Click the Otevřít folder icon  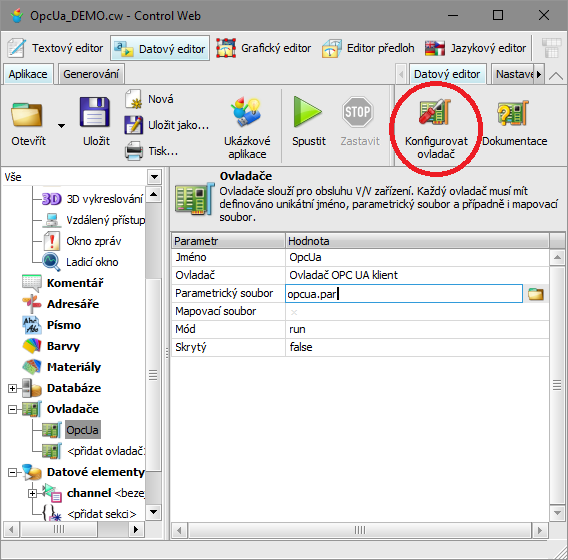[26, 114]
